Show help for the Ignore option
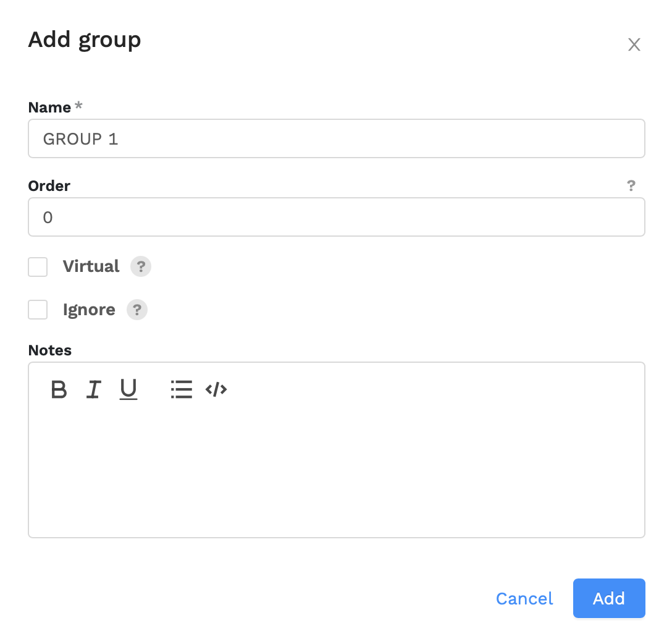The height and width of the screenshot is (644, 672). click(137, 310)
